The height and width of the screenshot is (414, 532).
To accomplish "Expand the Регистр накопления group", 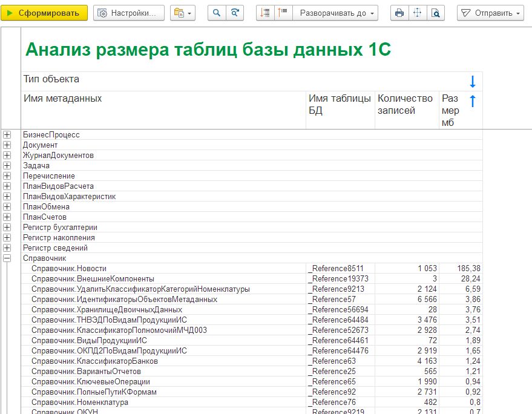I will click(7, 237).
